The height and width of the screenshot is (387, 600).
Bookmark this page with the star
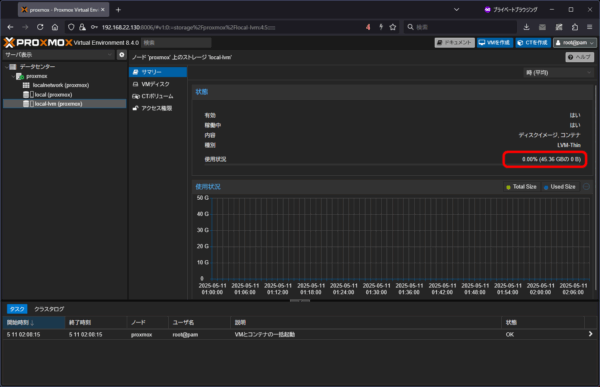click(x=393, y=27)
